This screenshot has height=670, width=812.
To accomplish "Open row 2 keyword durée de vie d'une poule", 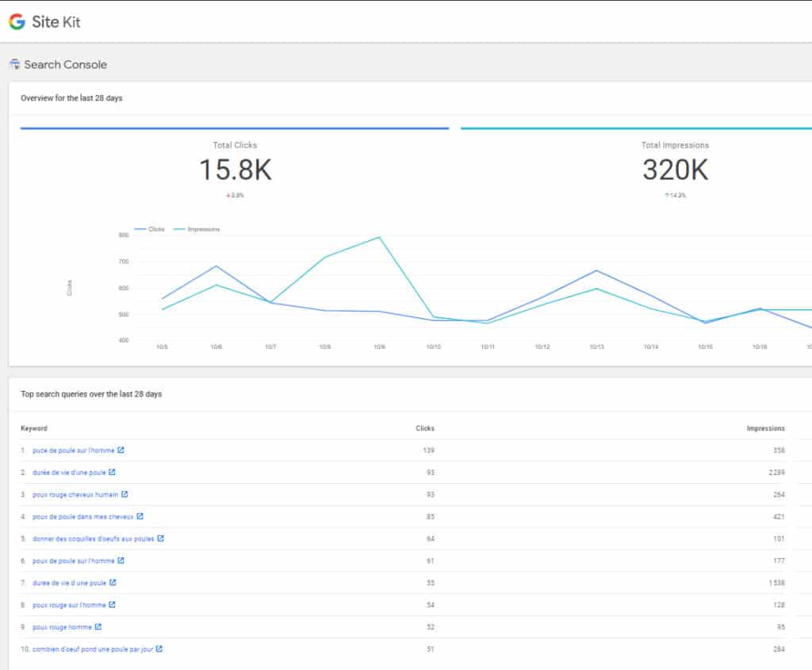I will tap(69, 473).
